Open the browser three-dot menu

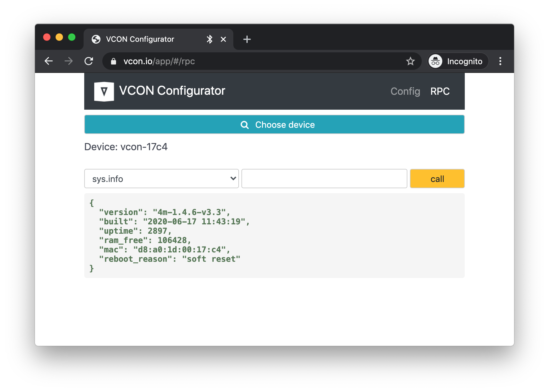[500, 61]
